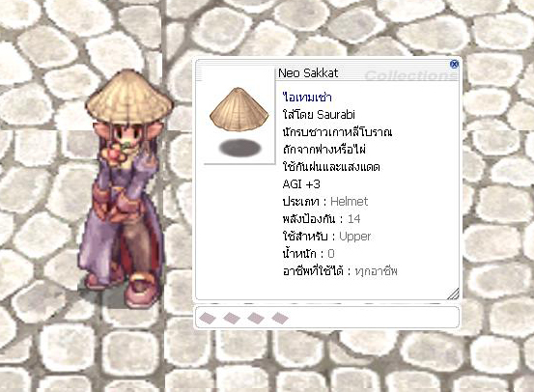Close the Neo Sakkat item window
Screen dimensions: 534x392
(454, 64)
